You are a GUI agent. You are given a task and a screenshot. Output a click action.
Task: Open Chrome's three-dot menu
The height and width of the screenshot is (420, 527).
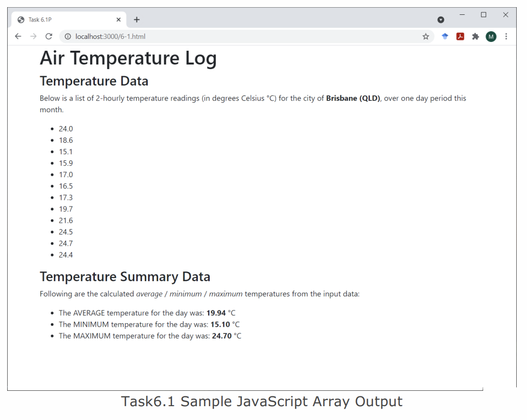[506, 36]
